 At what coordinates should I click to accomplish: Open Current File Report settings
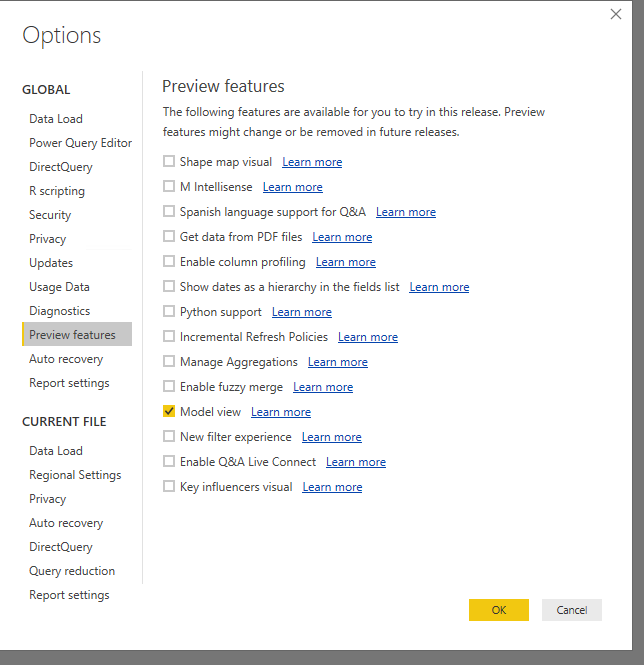[69, 595]
